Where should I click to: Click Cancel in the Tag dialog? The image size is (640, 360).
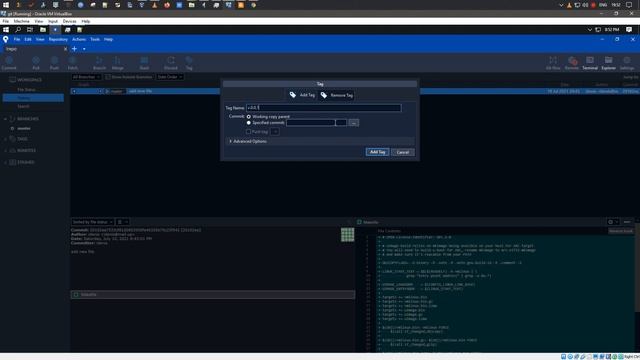click(x=403, y=152)
